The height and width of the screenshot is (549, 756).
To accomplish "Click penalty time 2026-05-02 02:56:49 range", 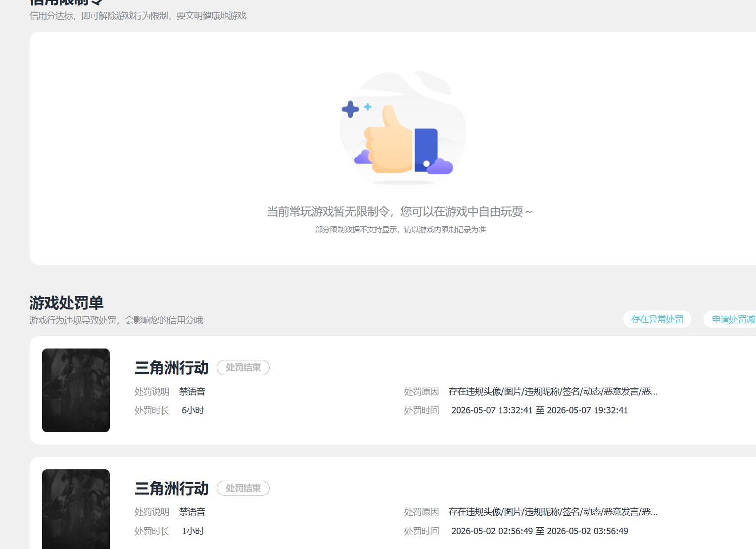I will click(x=540, y=531).
